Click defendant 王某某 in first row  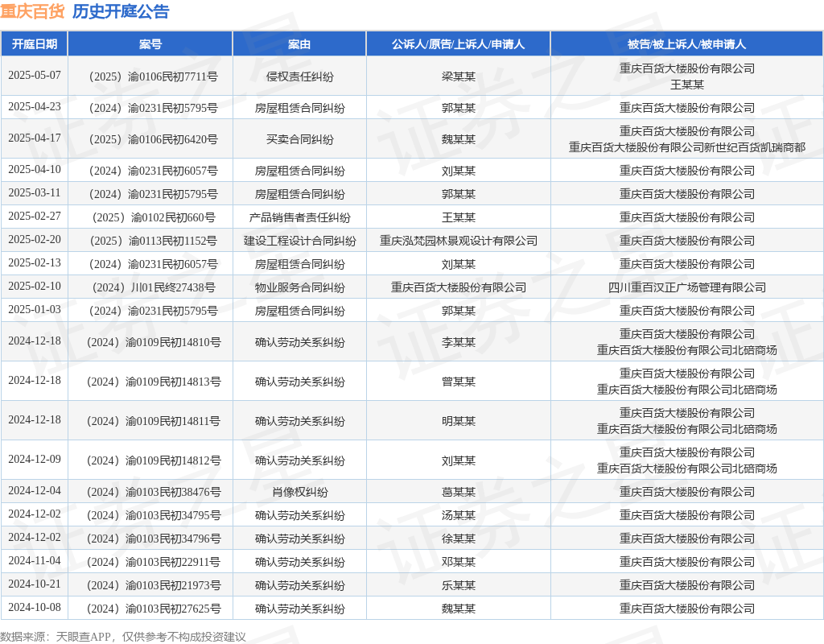click(687, 85)
